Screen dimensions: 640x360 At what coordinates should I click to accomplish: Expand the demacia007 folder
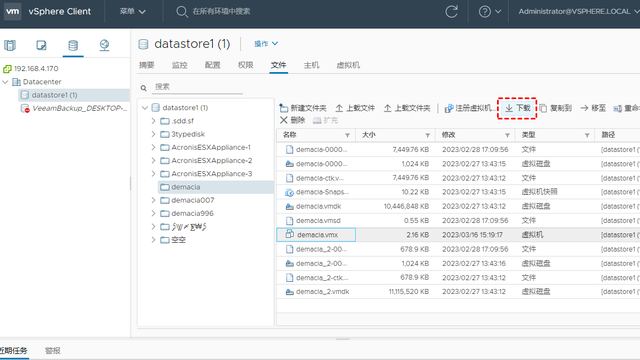click(x=153, y=200)
